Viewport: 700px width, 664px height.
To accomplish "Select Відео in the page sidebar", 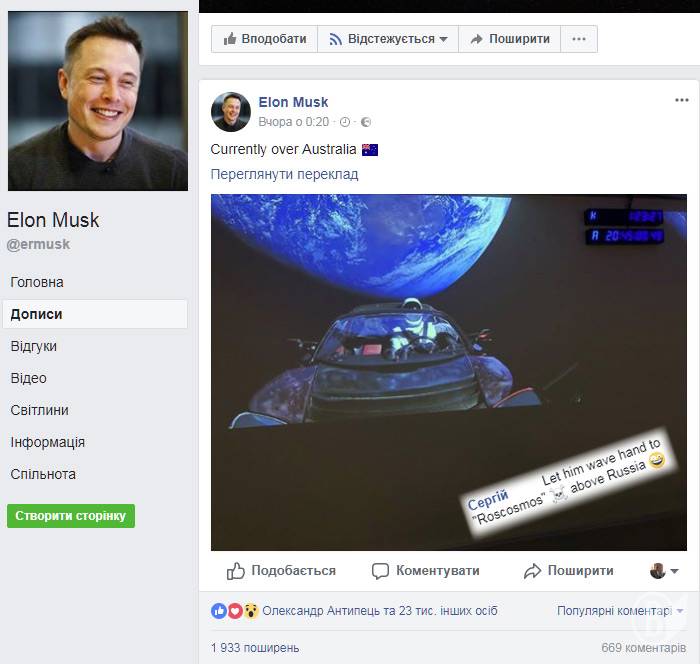I will tap(29, 378).
